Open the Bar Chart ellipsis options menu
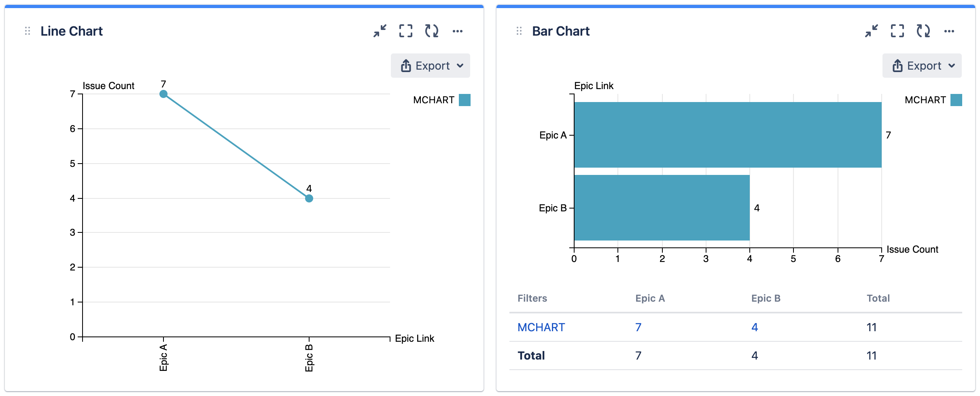This screenshot has height=396, width=980. click(x=950, y=31)
